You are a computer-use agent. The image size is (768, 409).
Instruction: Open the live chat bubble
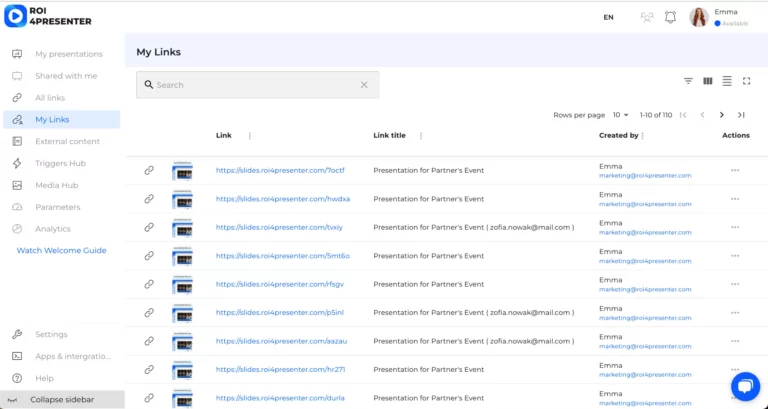(745, 386)
